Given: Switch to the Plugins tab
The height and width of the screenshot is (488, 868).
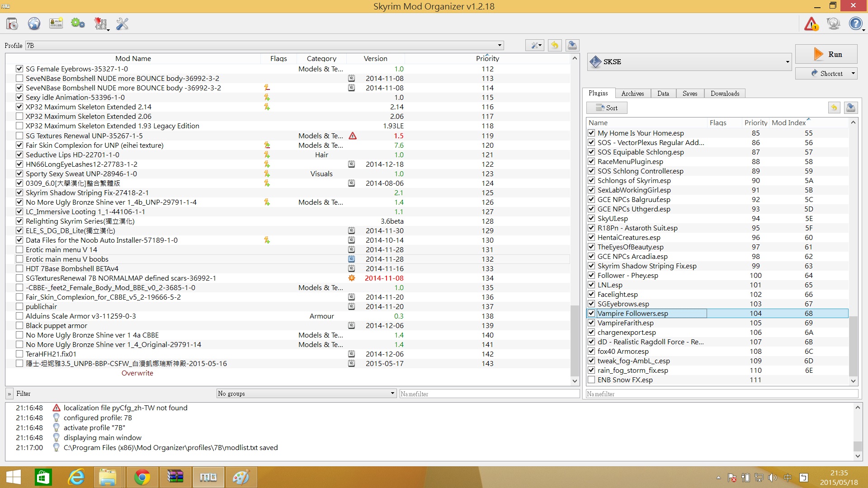Looking at the screenshot, I should point(598,93).
